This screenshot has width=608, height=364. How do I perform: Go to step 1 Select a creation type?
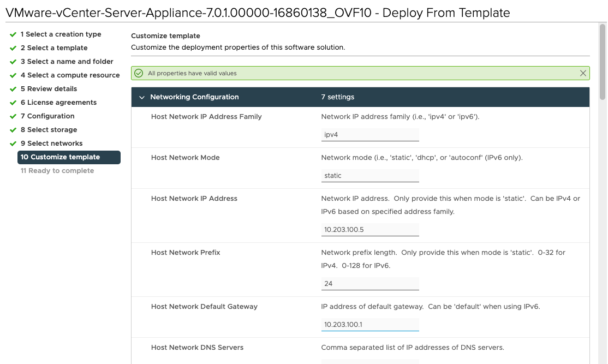coord(61,34)
